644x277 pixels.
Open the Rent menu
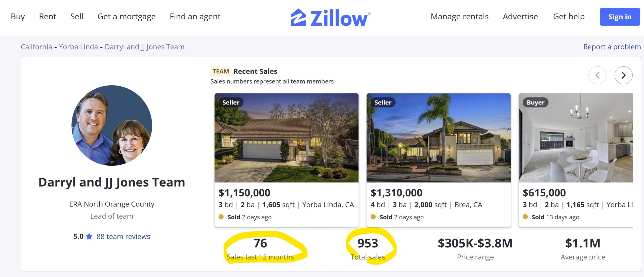(48, 17)
